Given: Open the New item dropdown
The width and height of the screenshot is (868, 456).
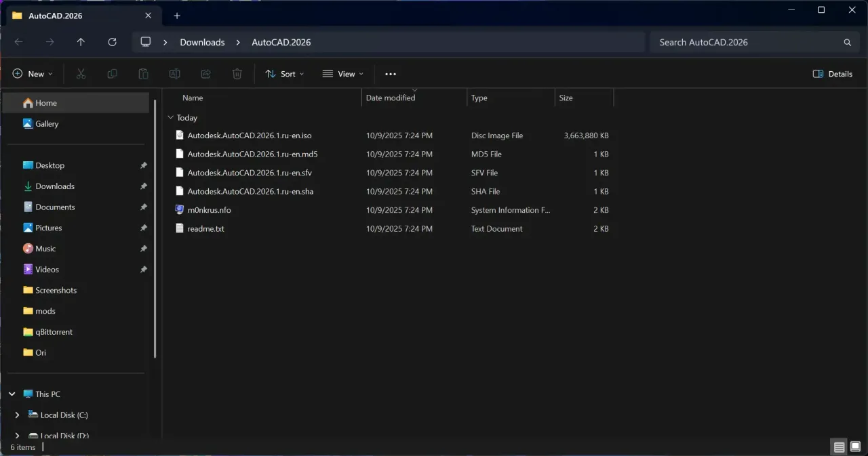Looking at the screenshot, I should pos(33,74).
